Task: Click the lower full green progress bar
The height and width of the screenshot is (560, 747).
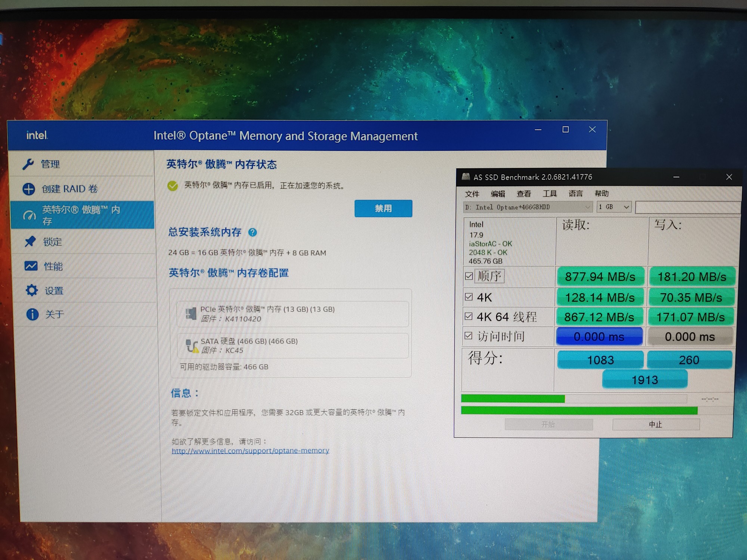Action: [579, 411]
